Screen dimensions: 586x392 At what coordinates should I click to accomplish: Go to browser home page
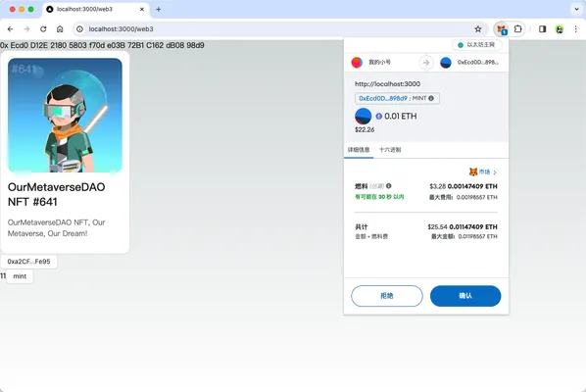tap(60, 29)
